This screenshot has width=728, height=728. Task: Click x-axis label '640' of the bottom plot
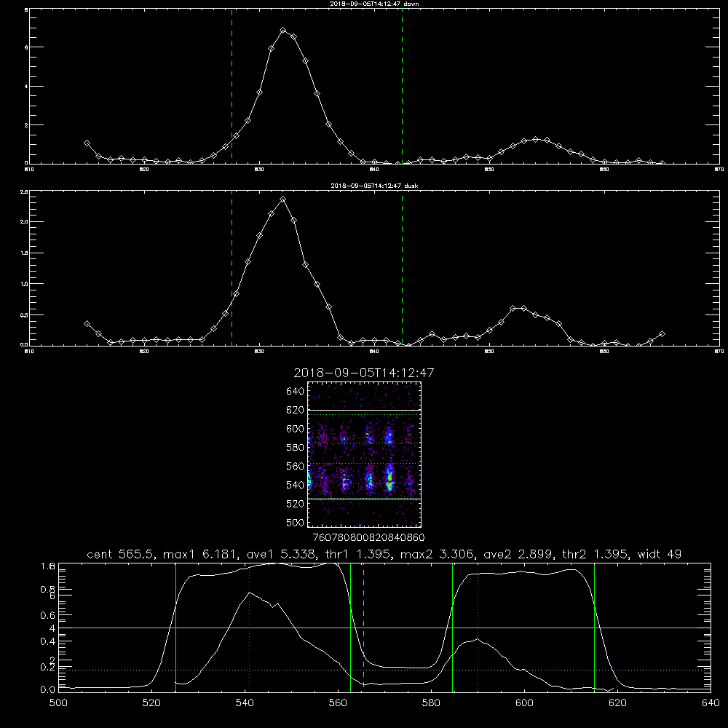pos(711,703)
